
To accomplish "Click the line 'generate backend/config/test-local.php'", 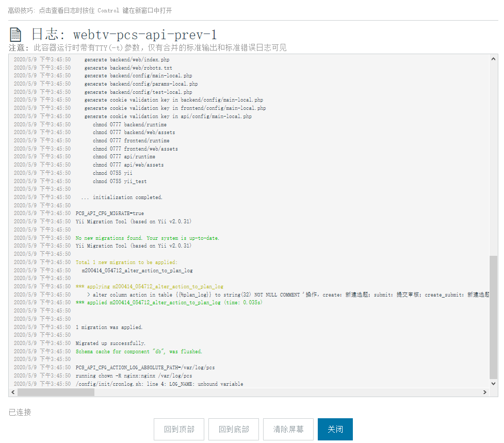I will (138, 92).
